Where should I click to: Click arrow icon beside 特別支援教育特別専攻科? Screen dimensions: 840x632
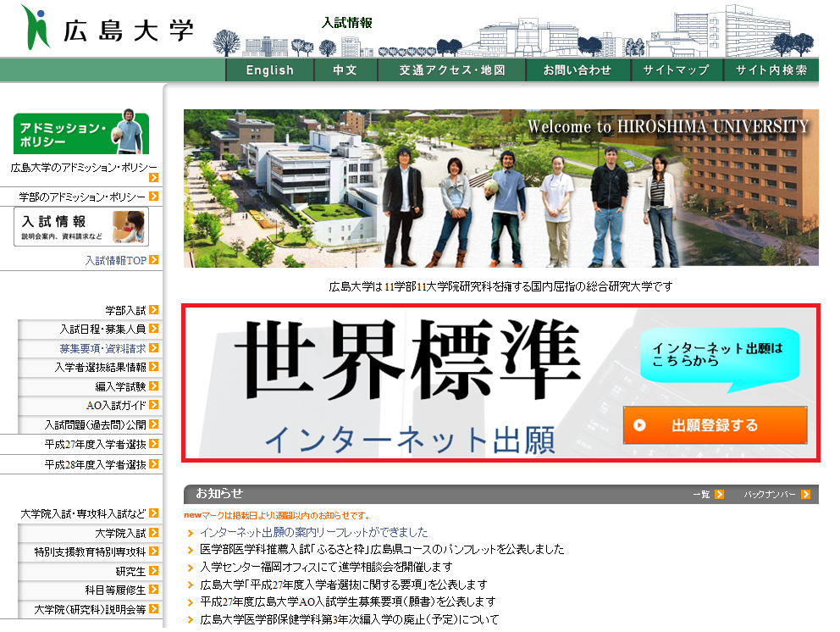(x=154, y=551)
